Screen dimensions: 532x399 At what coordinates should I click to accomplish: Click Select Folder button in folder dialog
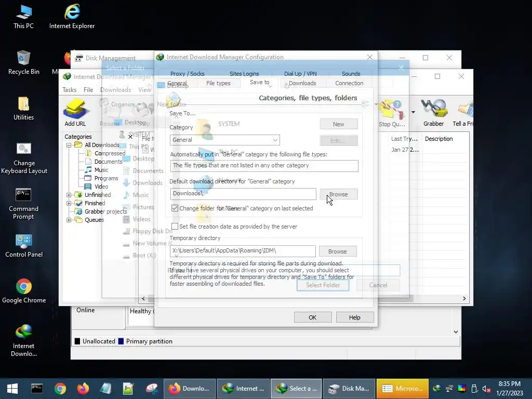tap(323, 285)
